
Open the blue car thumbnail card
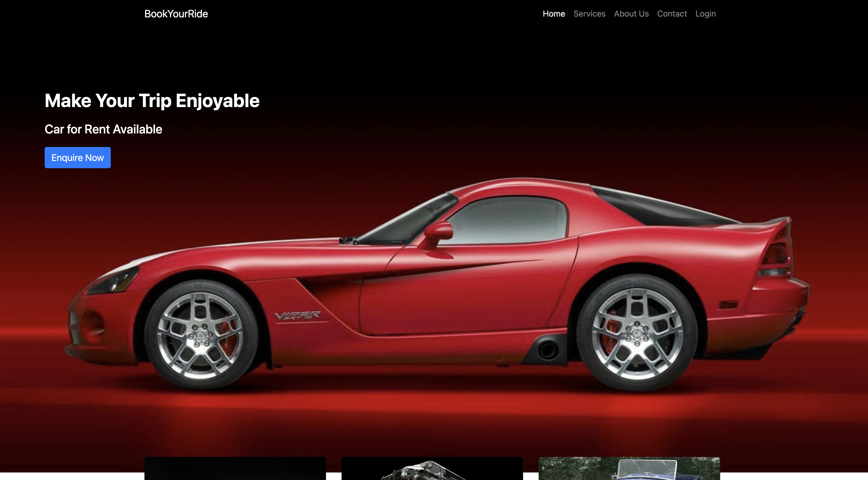click(629, 468)
